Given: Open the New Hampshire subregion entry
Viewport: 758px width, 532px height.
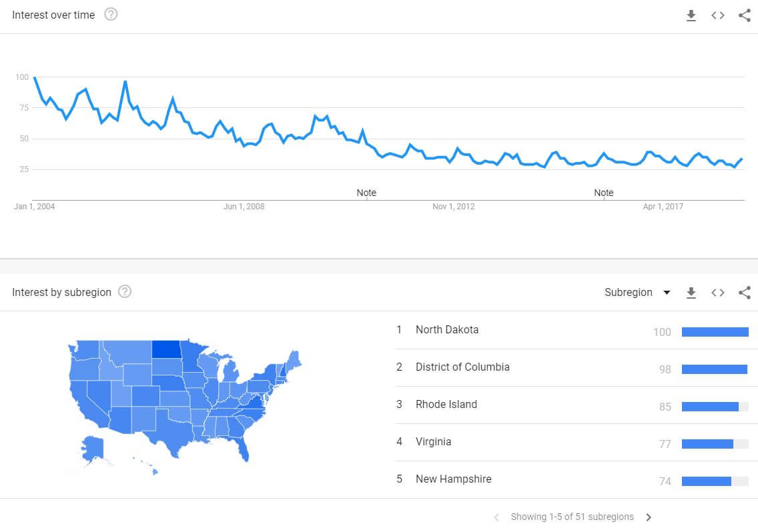Looking at the screenshot, I should coord(454,479).
